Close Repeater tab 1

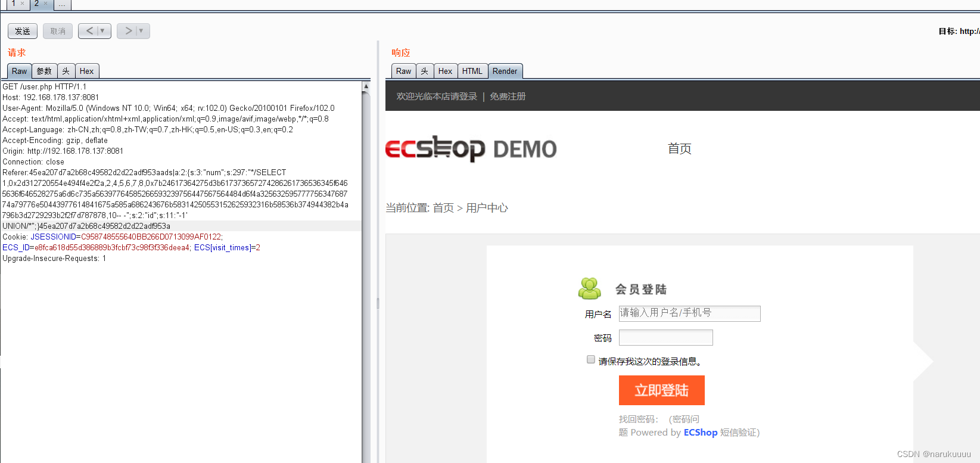pyautogui.click(x=23, y=4)
